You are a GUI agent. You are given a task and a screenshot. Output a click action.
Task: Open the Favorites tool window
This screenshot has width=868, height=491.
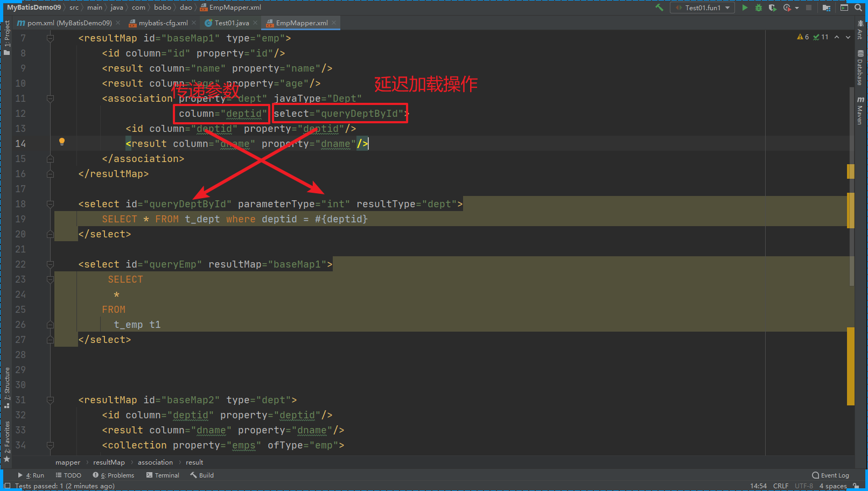7,441
